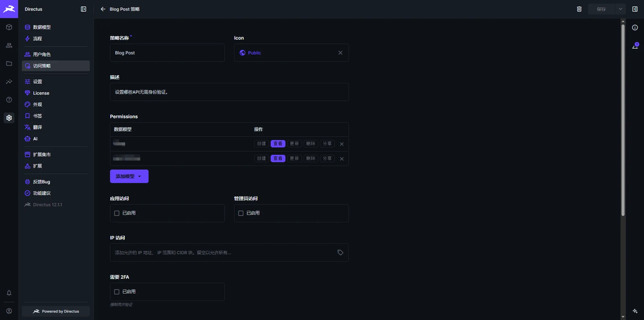Remove the second permission row
The image size is (644, 320).
pyautogui.click(x=342, y=159)
